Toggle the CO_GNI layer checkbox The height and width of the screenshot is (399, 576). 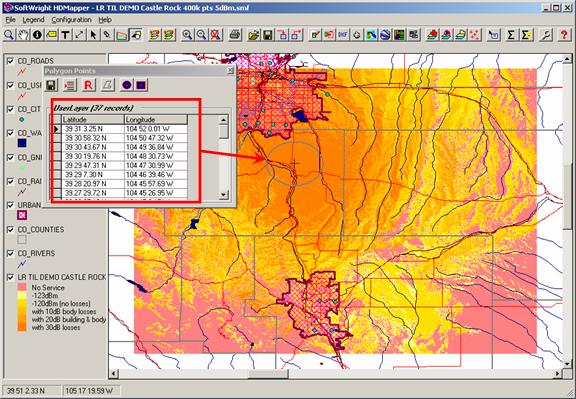pyautogui.click(x=10, y=157)
